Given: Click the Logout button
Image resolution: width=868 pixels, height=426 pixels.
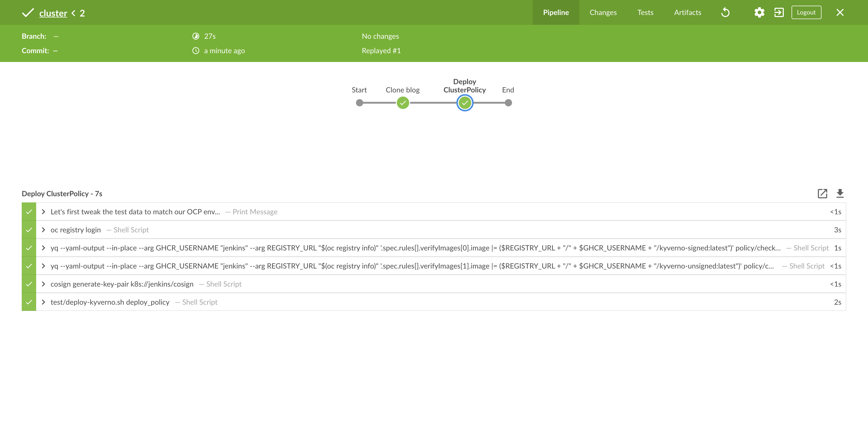Looking at the screenshot, I should (806, 12).
